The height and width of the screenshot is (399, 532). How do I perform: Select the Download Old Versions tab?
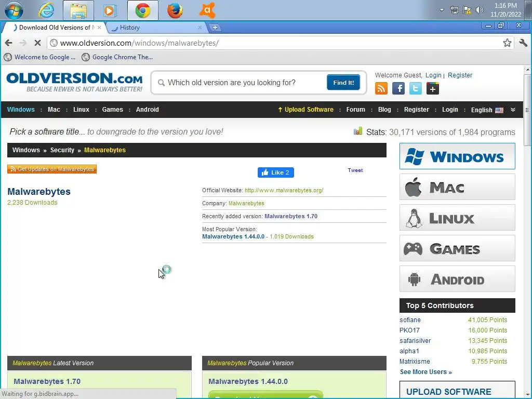tap(55, 28)
